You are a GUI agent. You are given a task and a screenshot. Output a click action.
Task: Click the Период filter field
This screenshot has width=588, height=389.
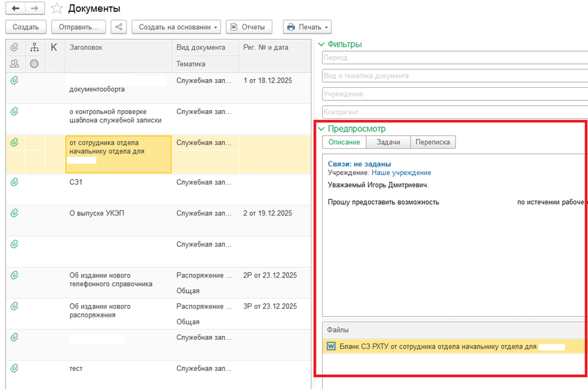click(455, 58)
